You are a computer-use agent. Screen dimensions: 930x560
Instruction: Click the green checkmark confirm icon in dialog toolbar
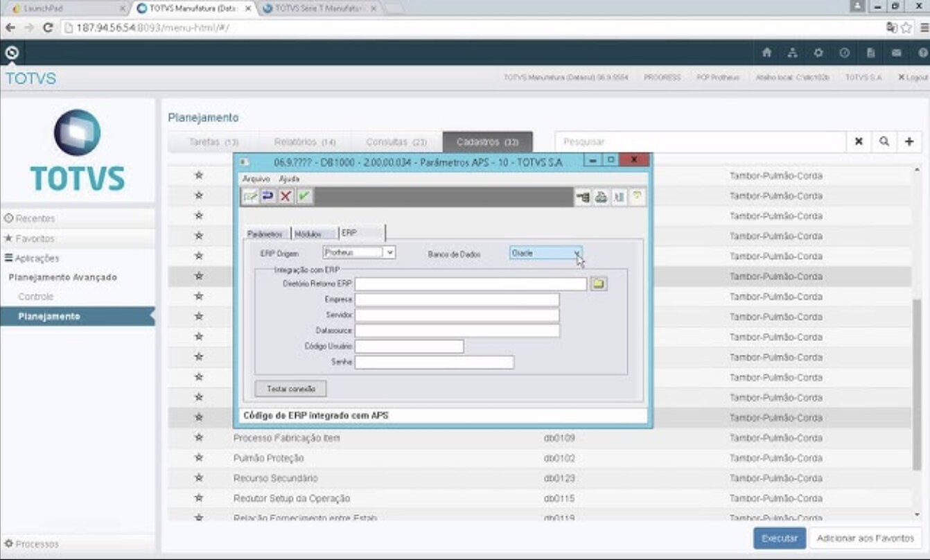click(x=304, y=197)
